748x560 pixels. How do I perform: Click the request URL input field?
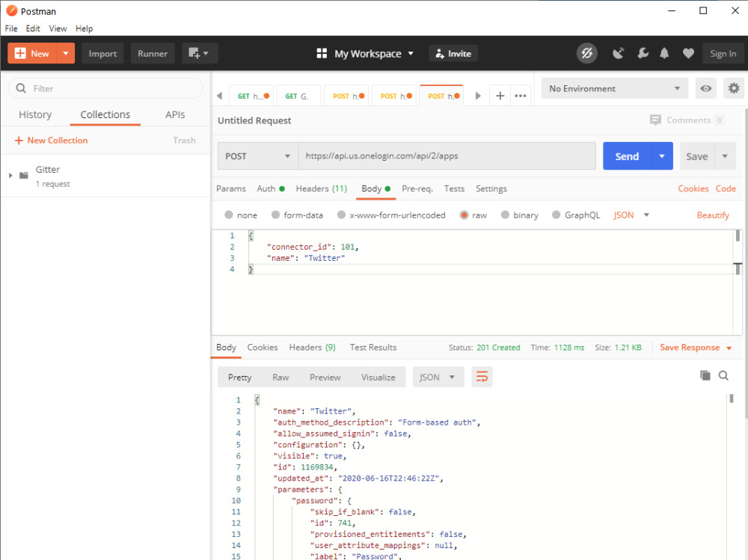click(x=447, y=156)
